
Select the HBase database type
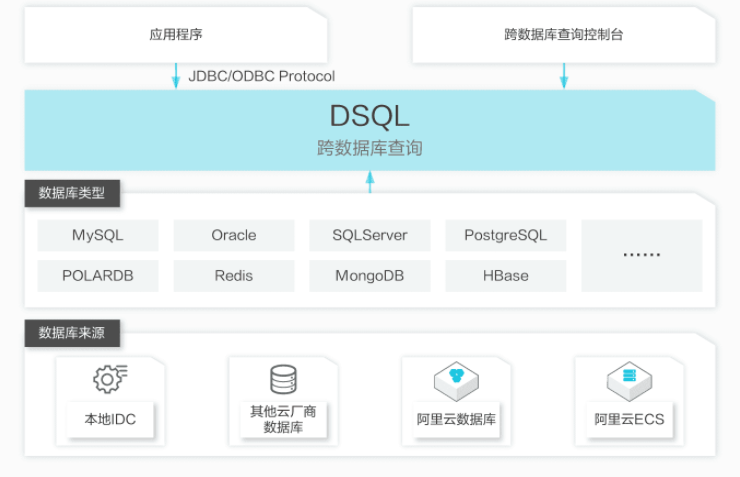coord(505,276)
